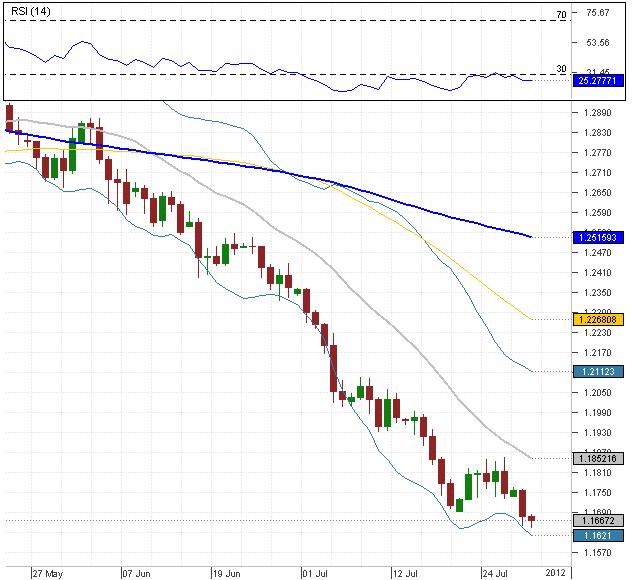Click the RSI 70 overbought level label

click(x=561, y=15)
